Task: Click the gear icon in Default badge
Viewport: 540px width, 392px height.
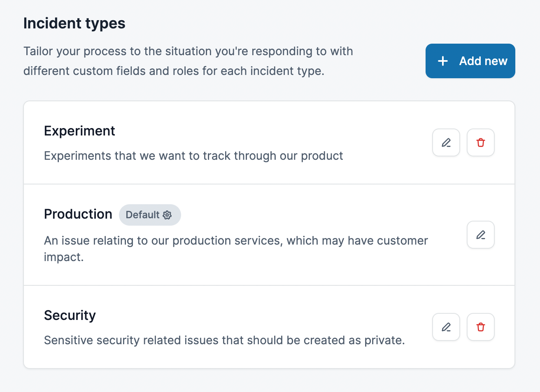Action: pyautogui.click(x=167, y=215)
